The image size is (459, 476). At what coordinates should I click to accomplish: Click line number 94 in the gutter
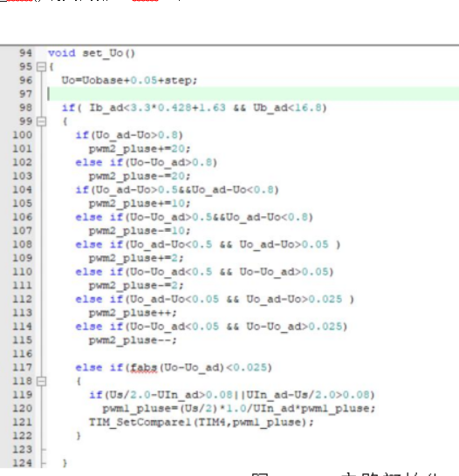pyautogui.click(x=25, y=53)
